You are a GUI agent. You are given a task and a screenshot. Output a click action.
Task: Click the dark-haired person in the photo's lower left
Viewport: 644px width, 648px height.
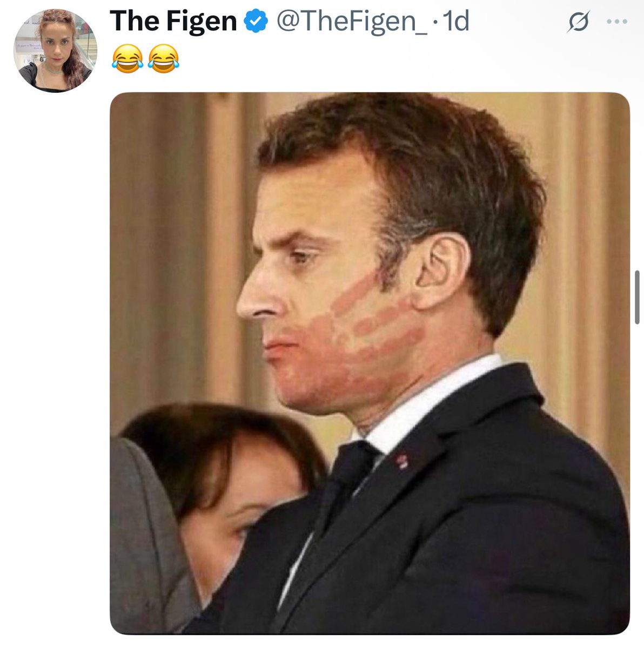click(227, 486)
